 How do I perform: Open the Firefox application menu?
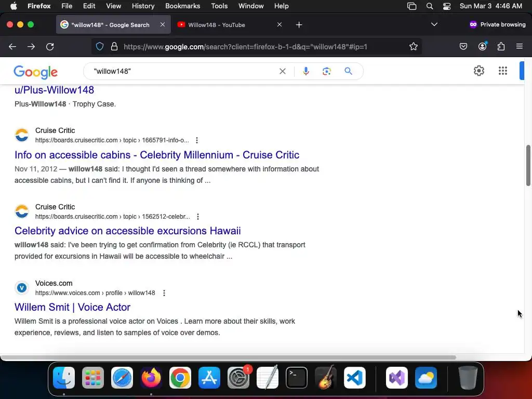coord(39,6)
